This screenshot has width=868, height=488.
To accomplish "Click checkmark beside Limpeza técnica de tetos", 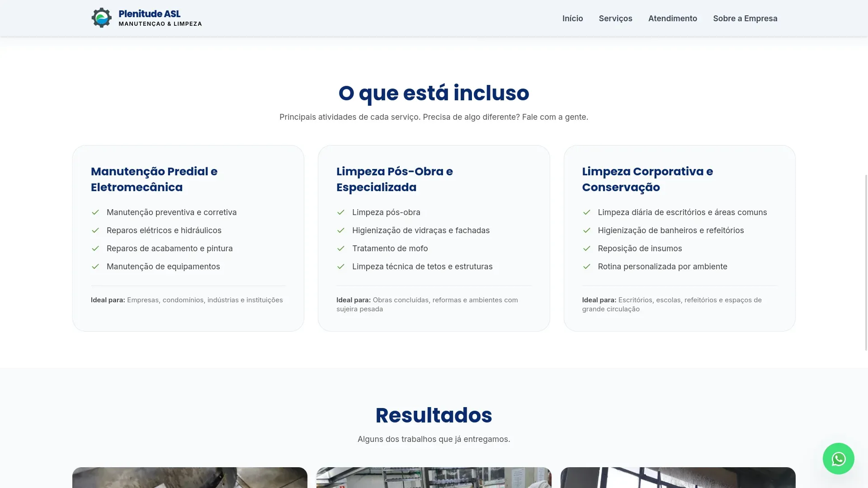I will tap(341, 267).
